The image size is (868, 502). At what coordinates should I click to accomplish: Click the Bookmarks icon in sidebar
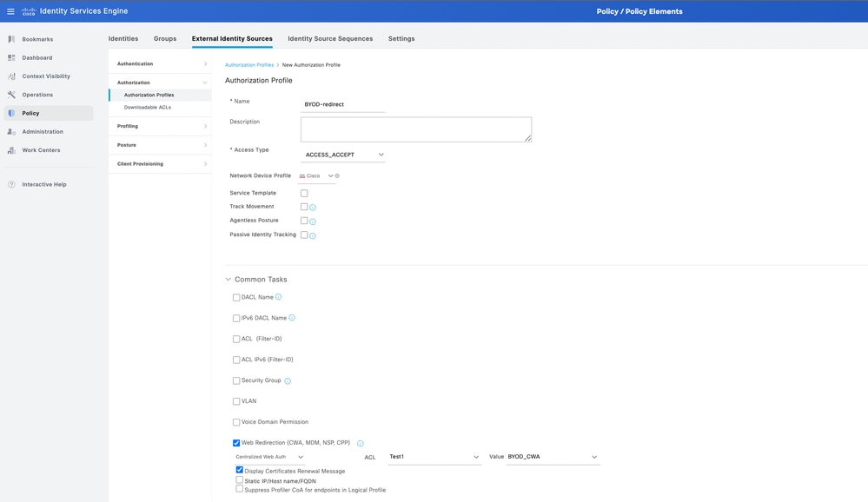pos(11,39)
